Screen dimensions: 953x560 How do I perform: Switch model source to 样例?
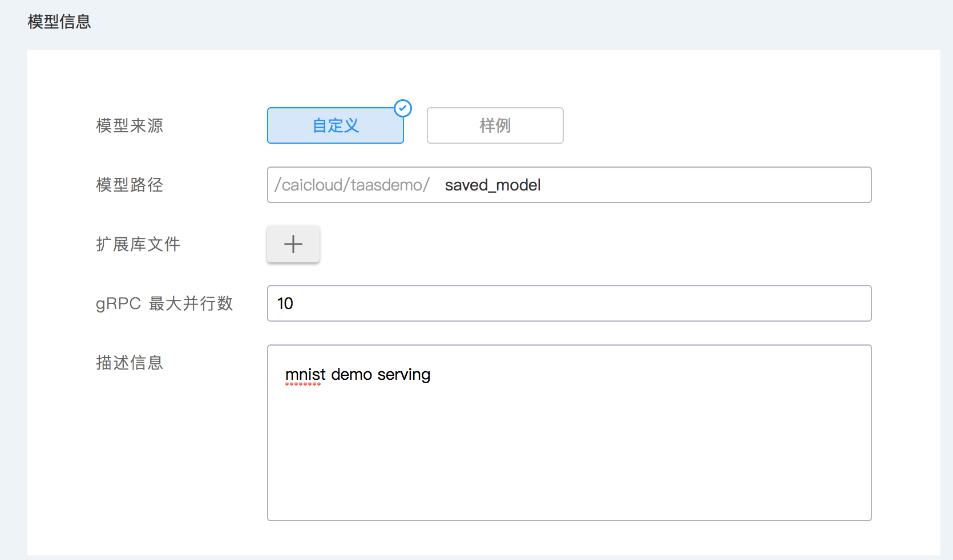pyautogui.click(x=495, y=125)
